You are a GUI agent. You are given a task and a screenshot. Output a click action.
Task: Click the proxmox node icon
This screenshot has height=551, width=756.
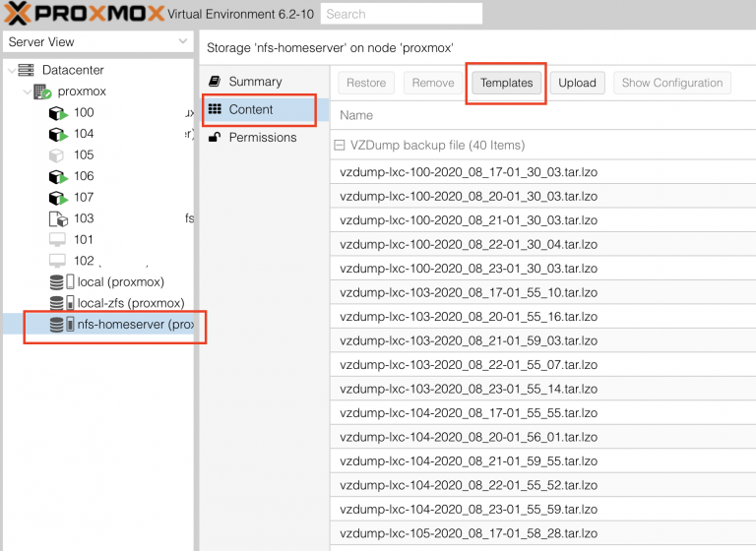click(x=42, y=92)
